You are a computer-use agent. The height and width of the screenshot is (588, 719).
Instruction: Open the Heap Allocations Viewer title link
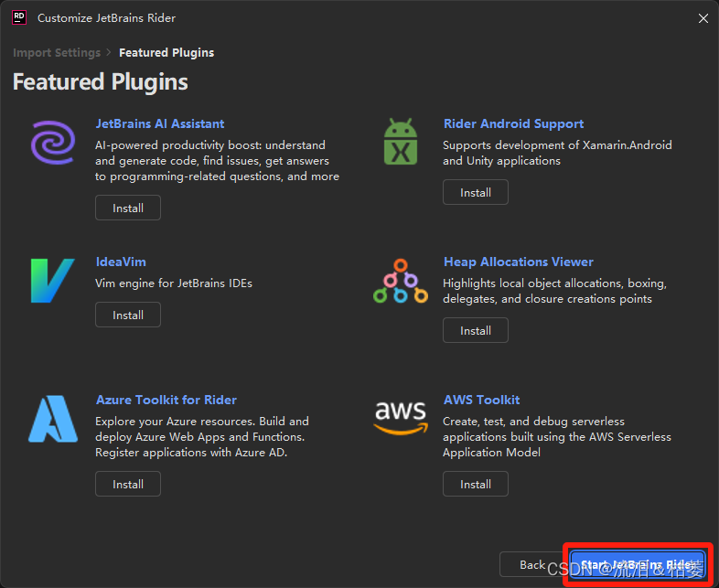tap(518, 262)
